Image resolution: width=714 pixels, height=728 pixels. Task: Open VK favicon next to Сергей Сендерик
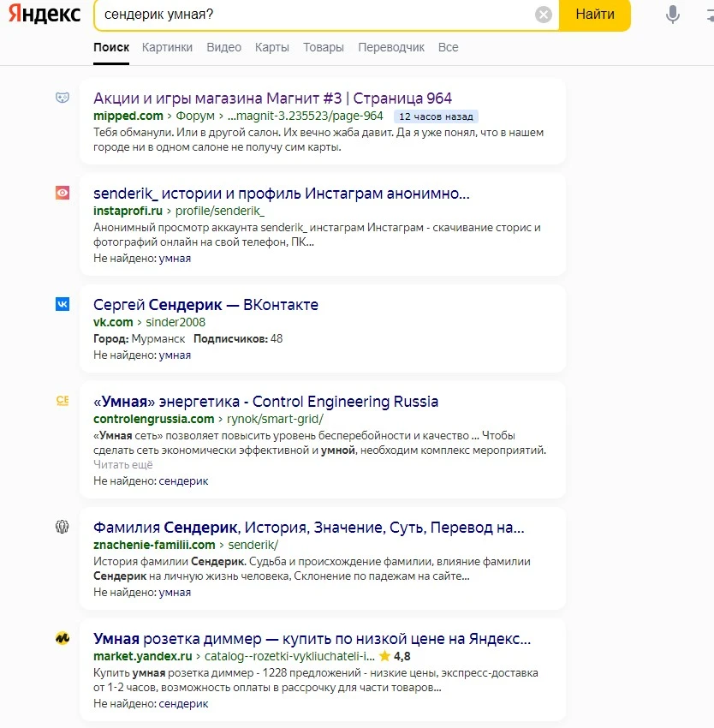(x=62, y=304)
